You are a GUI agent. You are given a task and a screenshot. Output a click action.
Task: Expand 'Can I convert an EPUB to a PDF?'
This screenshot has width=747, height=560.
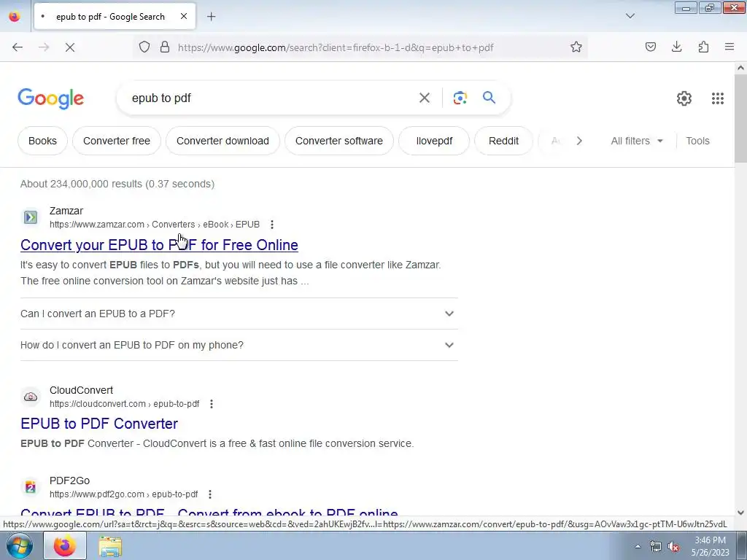239,314
